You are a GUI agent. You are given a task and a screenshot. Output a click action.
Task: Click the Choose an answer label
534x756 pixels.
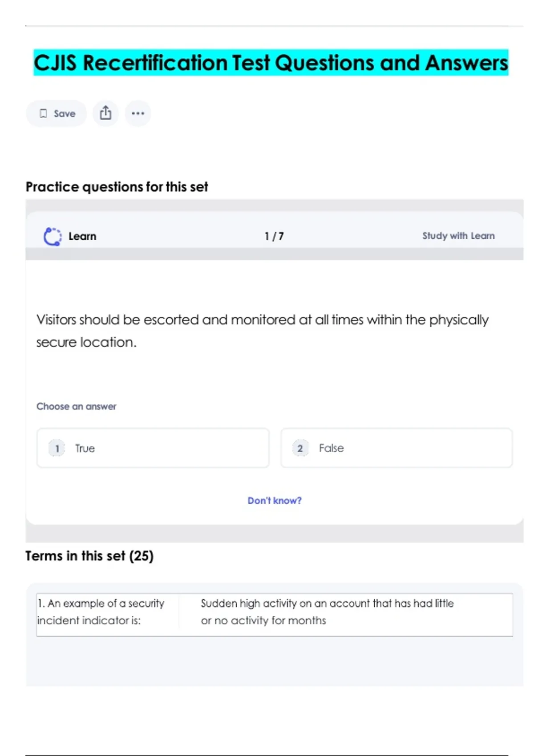[x=77, y=406]
